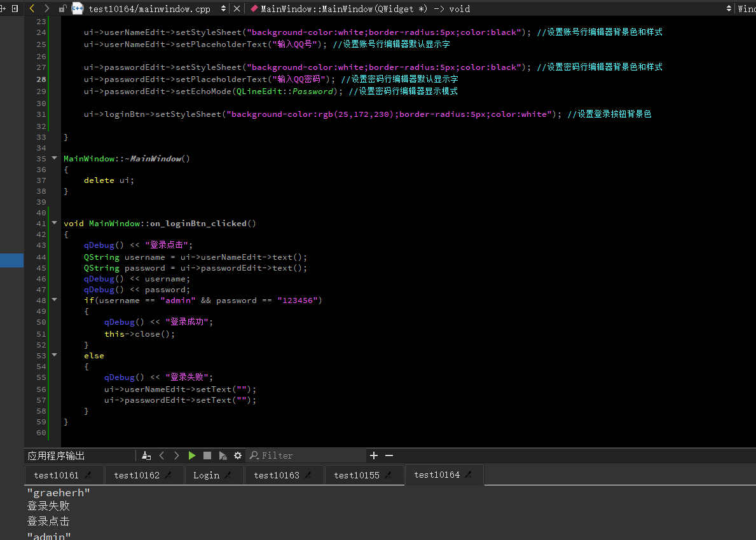This screenshot has height=540, width=756.
Task: Close the test10161 tab via its icon
Action: click(x=88, y=475)
